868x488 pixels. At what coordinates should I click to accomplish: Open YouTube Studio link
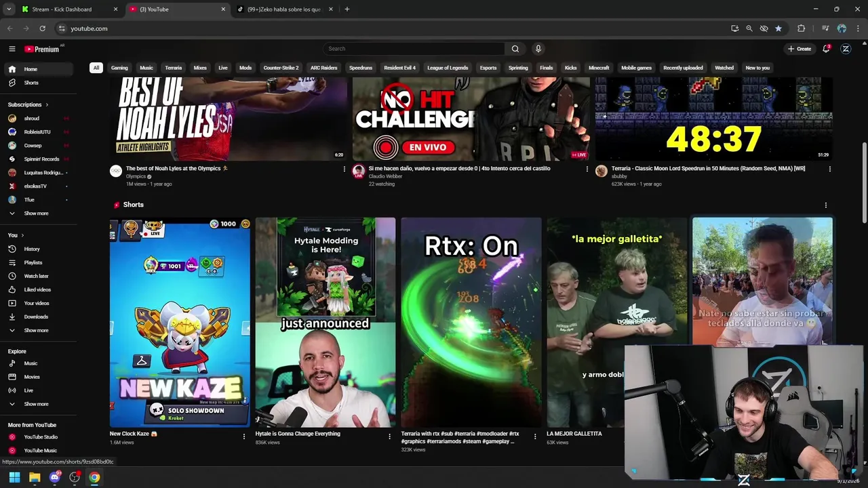coord(37,437)
